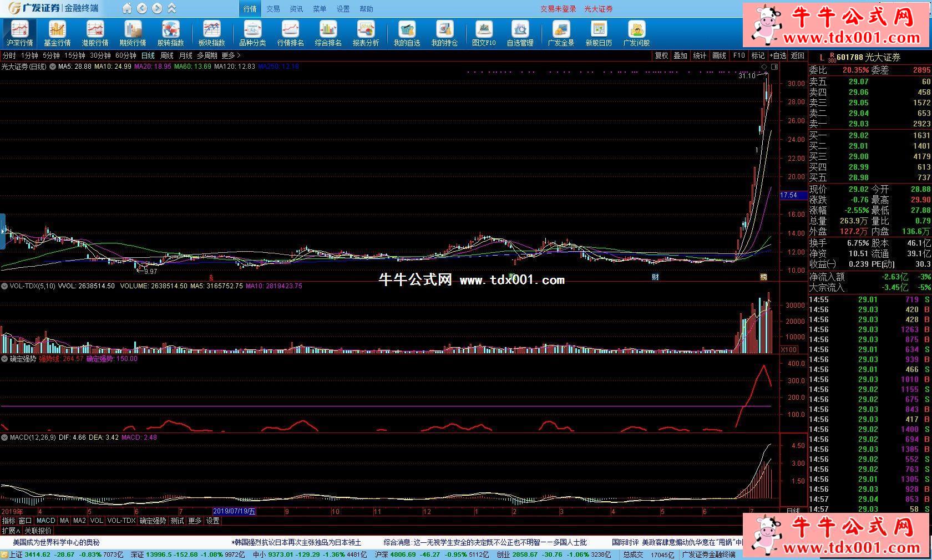Open dropdown arrow beside 光大证券(日线)
This screenshot has height=560, width=932.
tap(53, 67)
